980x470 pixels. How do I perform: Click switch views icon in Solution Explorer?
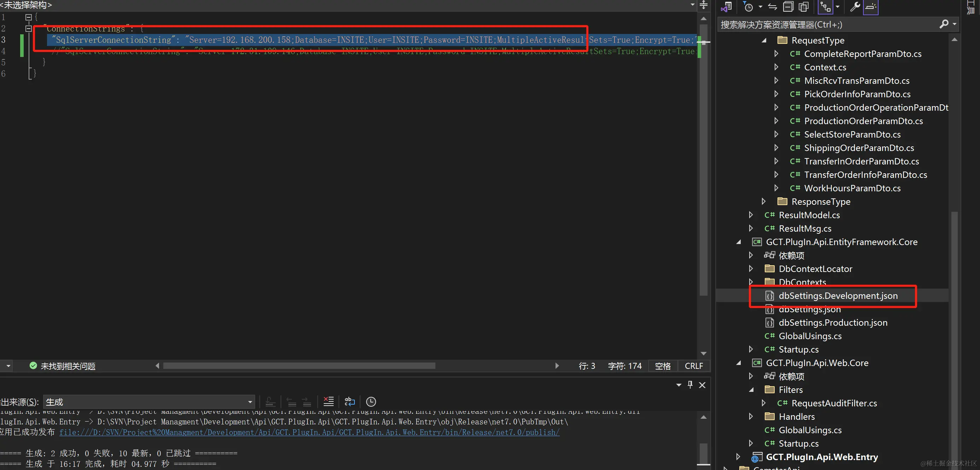[x=726, y=7]
